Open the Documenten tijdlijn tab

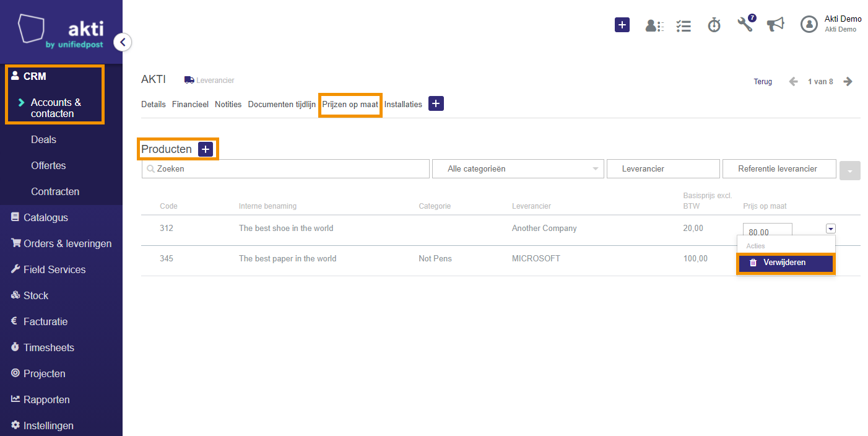282,104
